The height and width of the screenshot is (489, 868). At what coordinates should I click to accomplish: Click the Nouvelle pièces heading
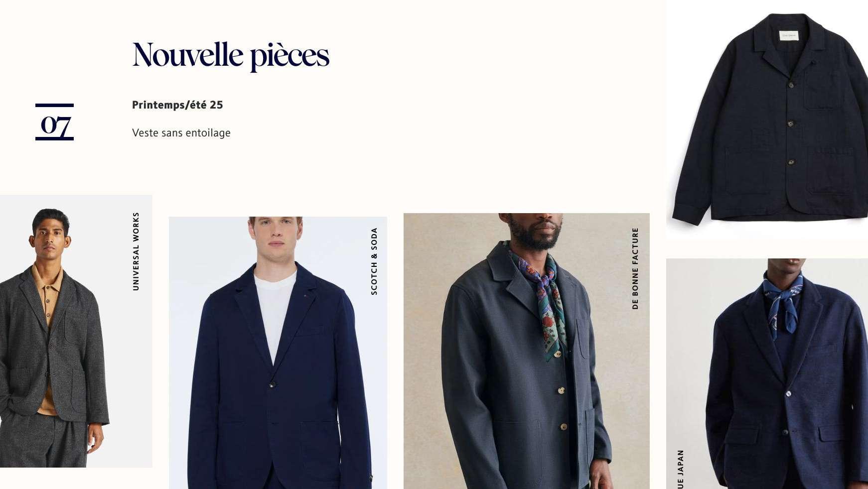230,55
